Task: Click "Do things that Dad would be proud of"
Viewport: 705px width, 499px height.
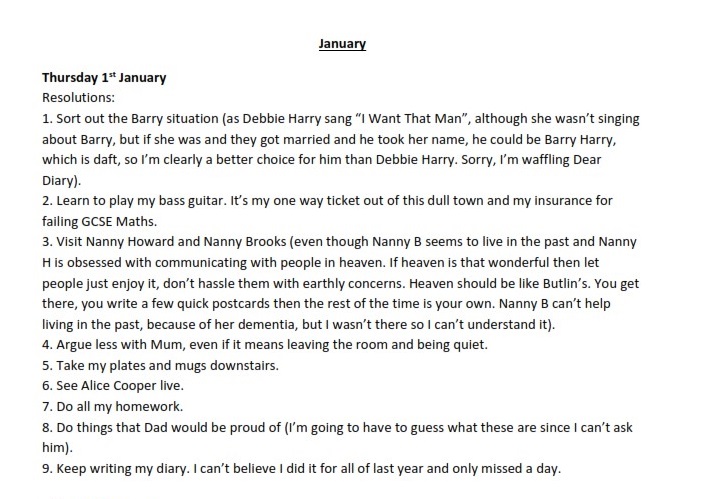Action: coord(168,429)
